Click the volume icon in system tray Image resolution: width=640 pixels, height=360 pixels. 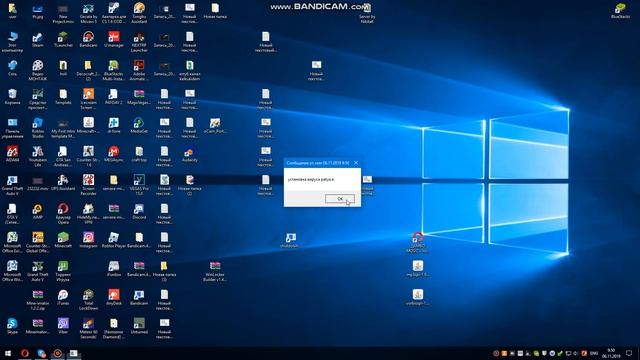pos(576,353)
